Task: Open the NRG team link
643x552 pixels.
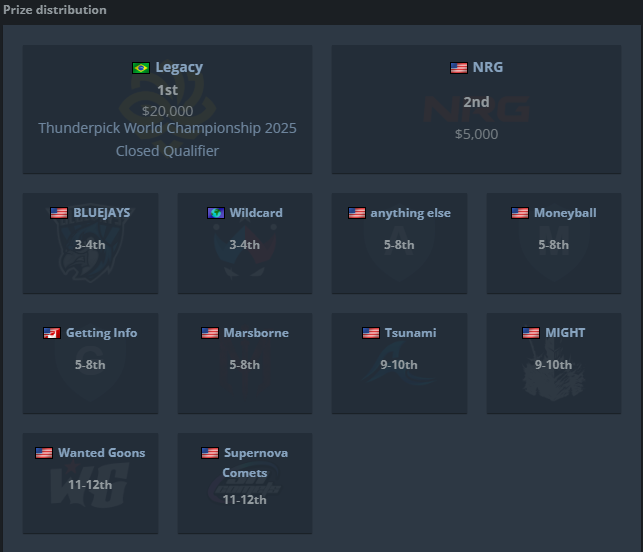Action: 488,67
